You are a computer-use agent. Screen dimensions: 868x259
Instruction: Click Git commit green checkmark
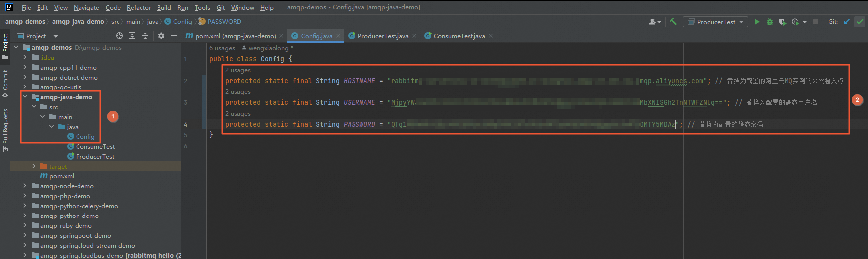click(x=860, y=22)
